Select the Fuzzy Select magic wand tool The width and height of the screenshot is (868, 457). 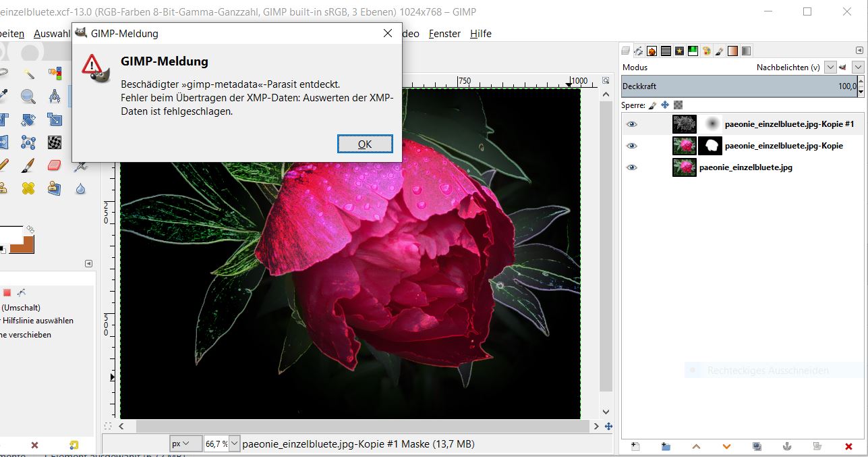[28, 73]
